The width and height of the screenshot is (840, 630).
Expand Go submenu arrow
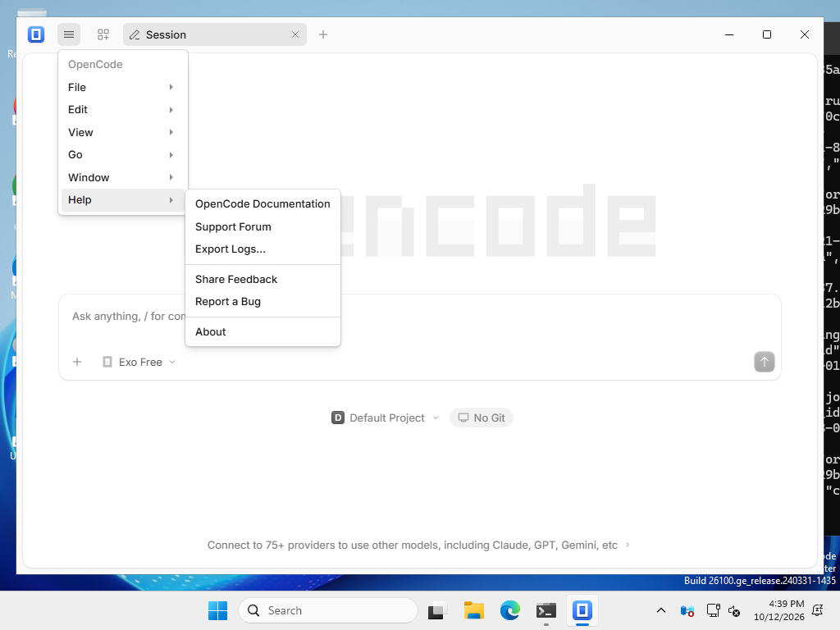click(171, 155)
